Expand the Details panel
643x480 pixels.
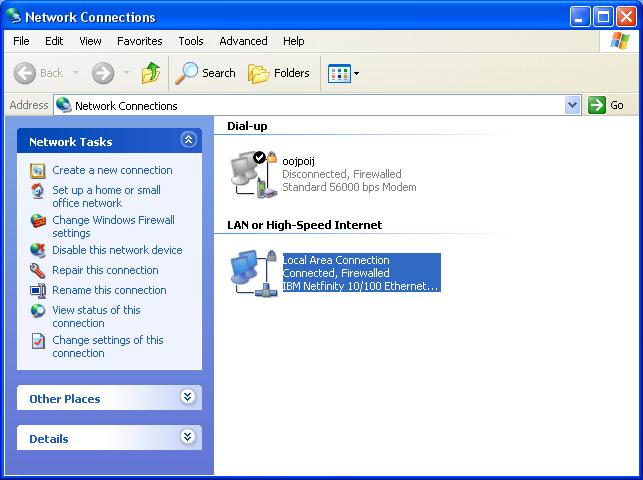[187, 437]
